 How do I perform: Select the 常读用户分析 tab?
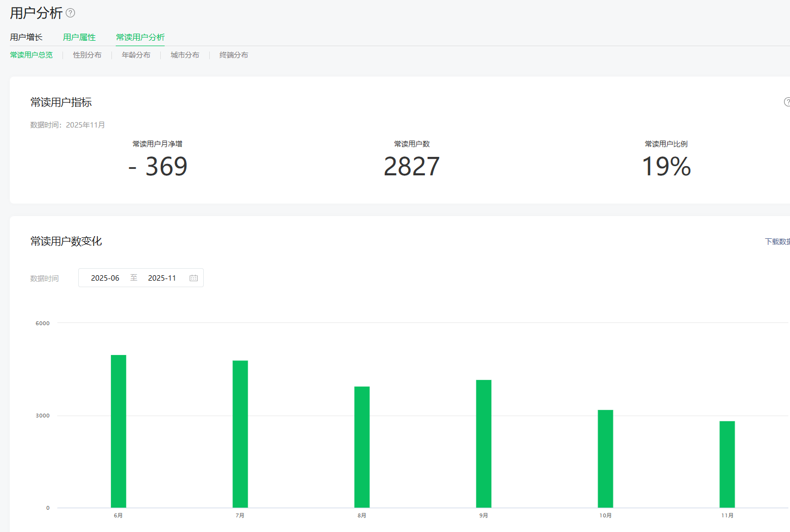coord(140,37)
